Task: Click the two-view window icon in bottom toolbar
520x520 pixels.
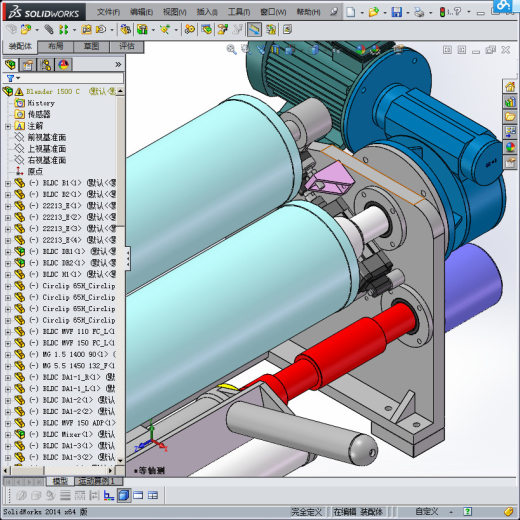Action: [x=153, y=495]
